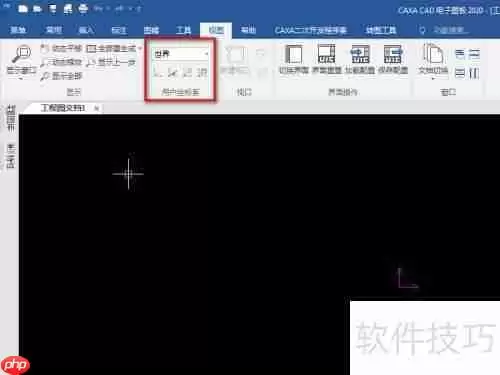Click the fourth icon under the 世界 dropdown
Viewport: 500px width, 375px height.
click(202, 72)
